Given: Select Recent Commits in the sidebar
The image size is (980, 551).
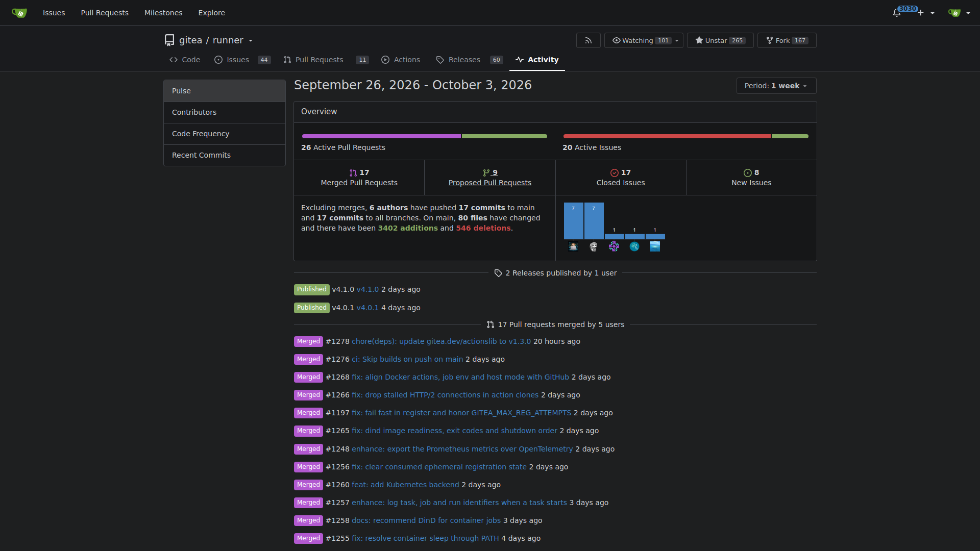Looking at the screenshot, I should 225,155.
